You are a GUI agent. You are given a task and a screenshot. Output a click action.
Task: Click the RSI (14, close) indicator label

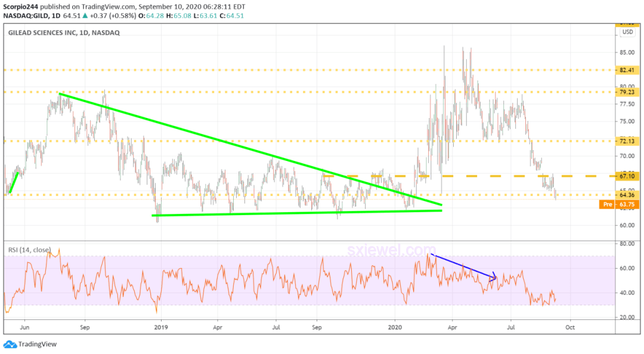point(30,250)
